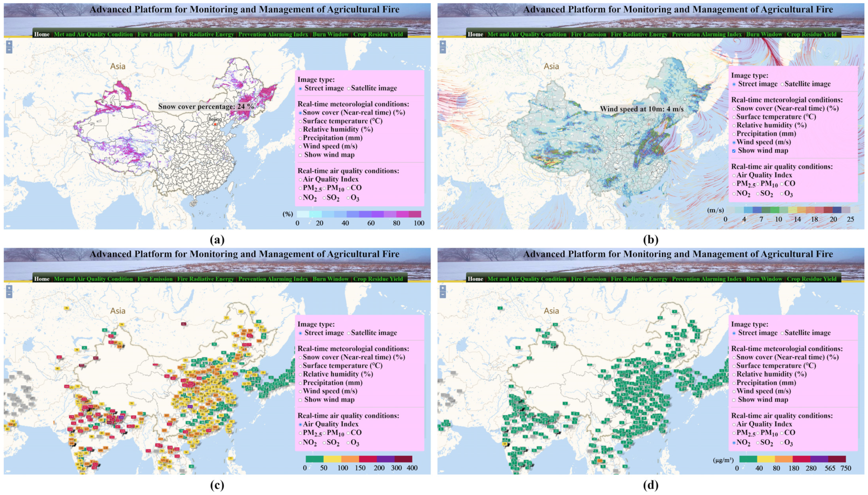This screenshot has height=495, width=868.
Task: Click Beijing star marker on snow map
Action: tap(215, 124)
